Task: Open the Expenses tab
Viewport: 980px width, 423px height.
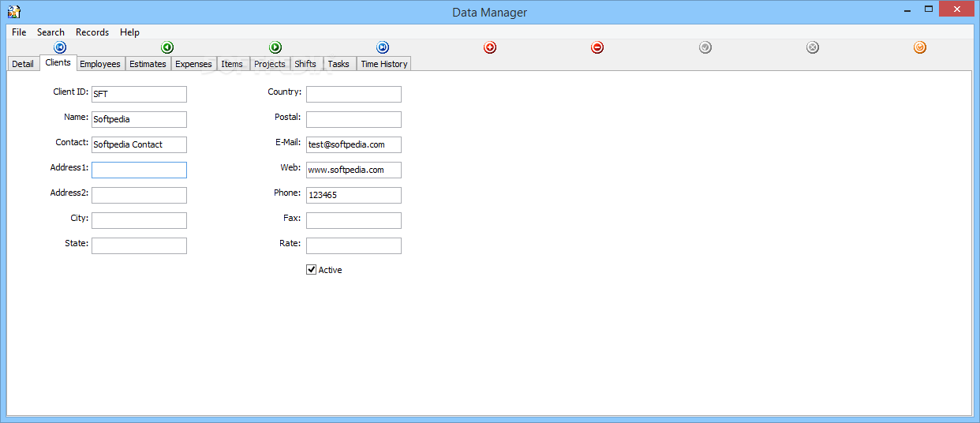Action: coord(193,64)
